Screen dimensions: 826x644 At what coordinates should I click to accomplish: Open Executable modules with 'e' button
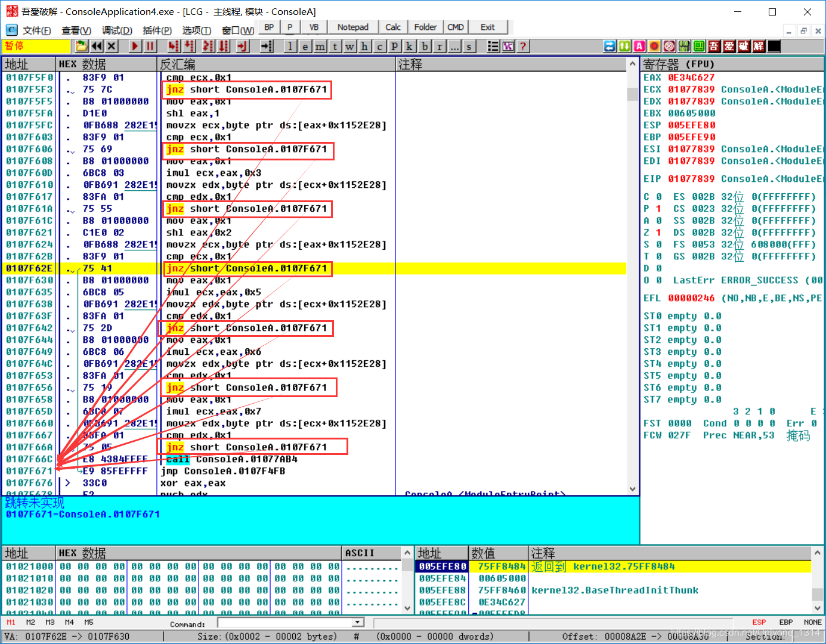305,46
